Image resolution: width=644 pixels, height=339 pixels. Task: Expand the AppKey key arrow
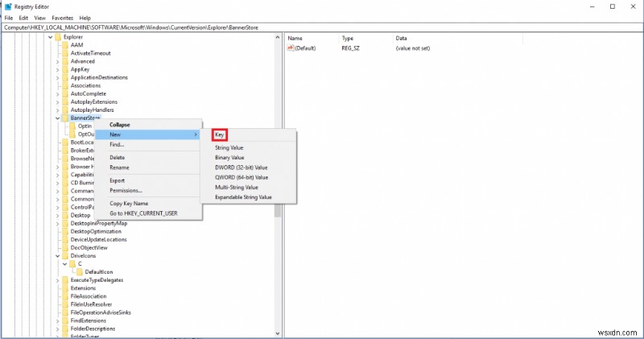pyautogui.click(x=57, y=69)
